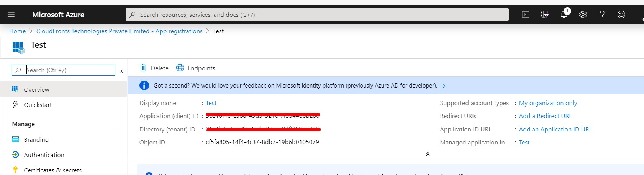The height and width of the screenshot is (175, 644).
Task: Focus the top search resources field
Action: pyautogui.click(x=317, y=15)
